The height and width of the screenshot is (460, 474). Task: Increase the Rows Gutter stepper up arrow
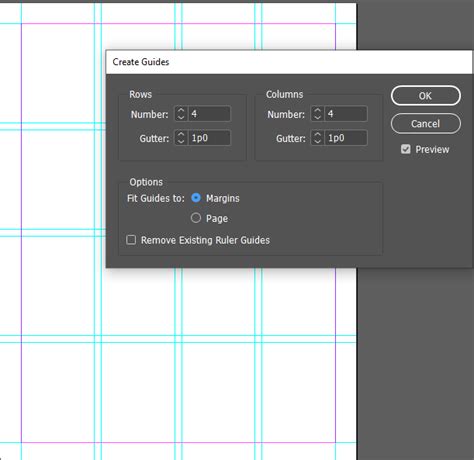click(x=181, y=135)
